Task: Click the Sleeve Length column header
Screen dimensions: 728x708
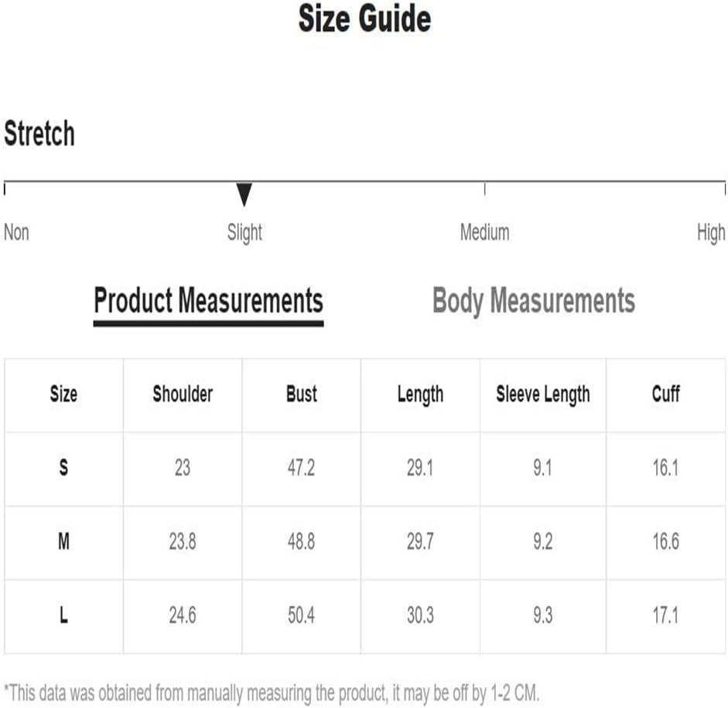Action: pyautogui.click(x=543, y=395)
